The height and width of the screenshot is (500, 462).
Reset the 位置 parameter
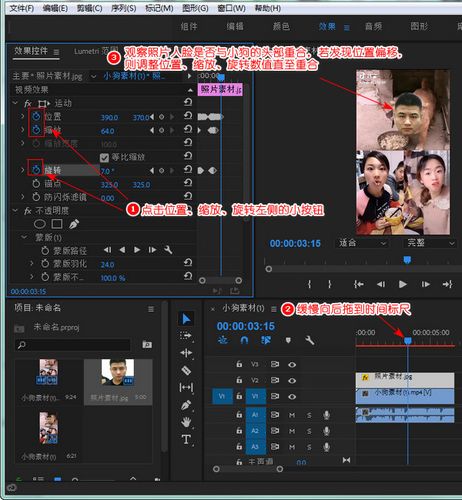[188, 116]
